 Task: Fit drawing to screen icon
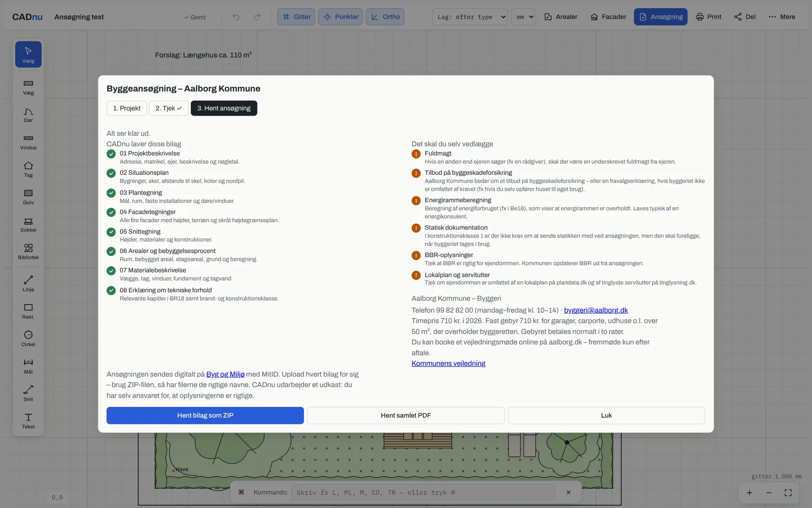788,493
